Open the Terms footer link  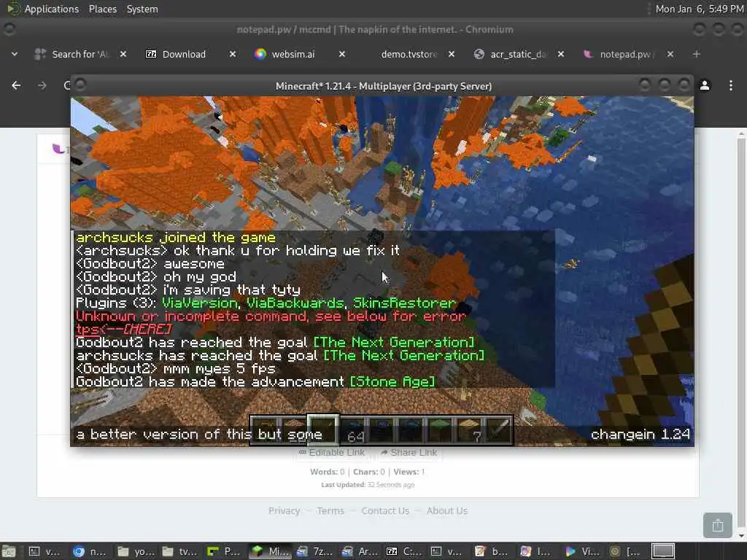pos(330,511)
